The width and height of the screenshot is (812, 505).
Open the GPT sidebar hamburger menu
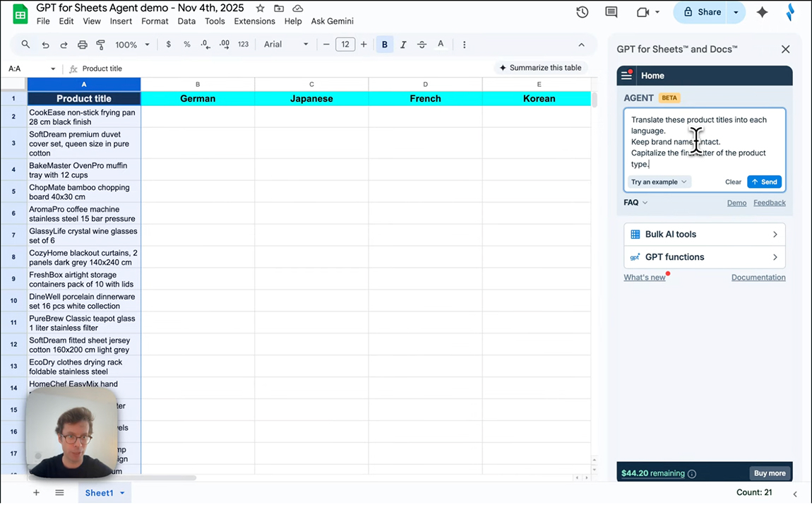(x=626, y=76)
